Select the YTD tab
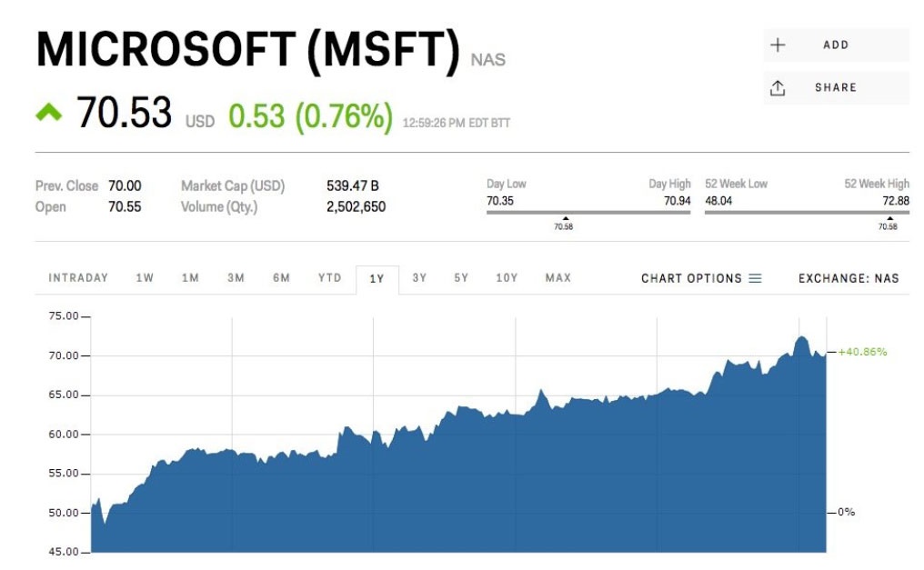 coord(329,278)
